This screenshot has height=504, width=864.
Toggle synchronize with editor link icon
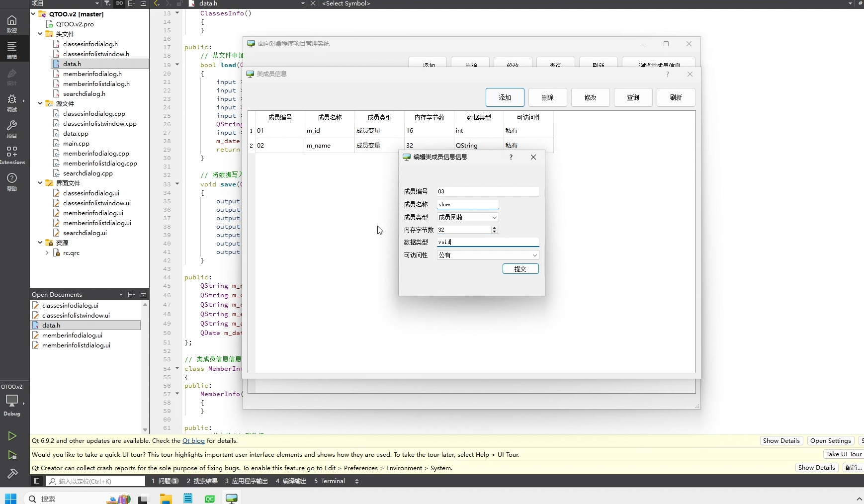coord(119,3)
